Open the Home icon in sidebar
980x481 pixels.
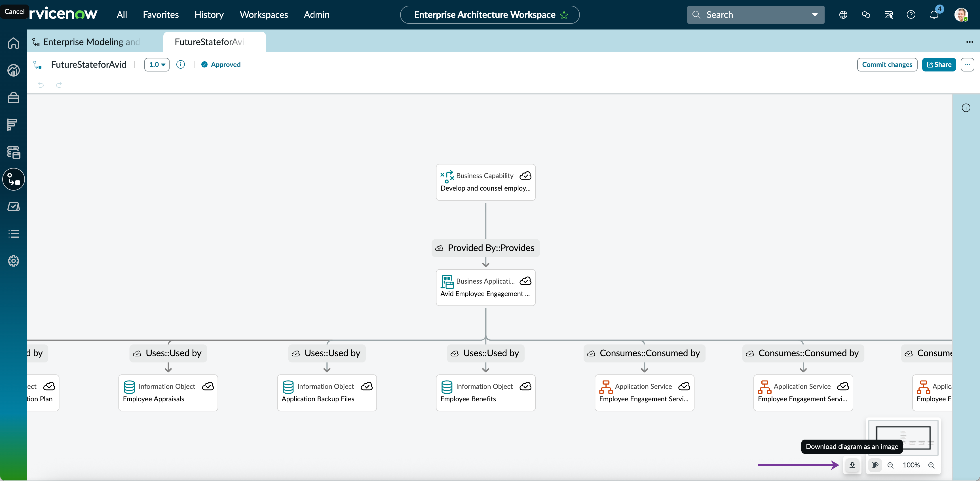click(x=14, y=43)
